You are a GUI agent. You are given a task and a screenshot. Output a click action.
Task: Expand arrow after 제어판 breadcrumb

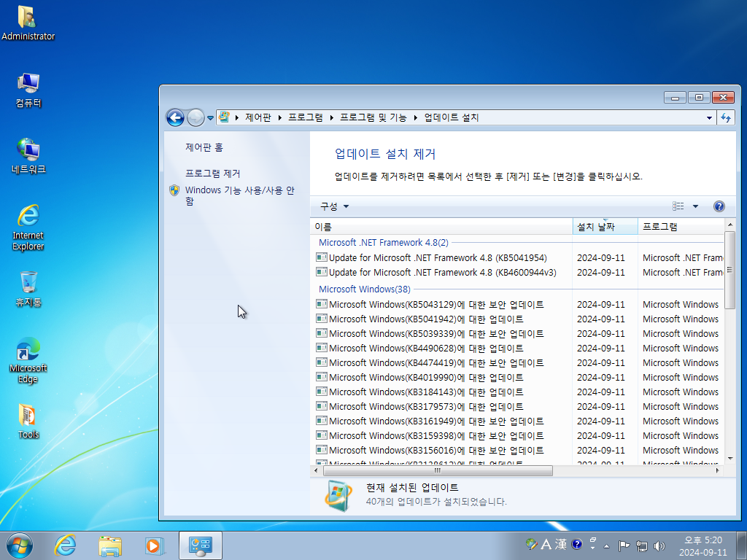[x=279, y=117]
